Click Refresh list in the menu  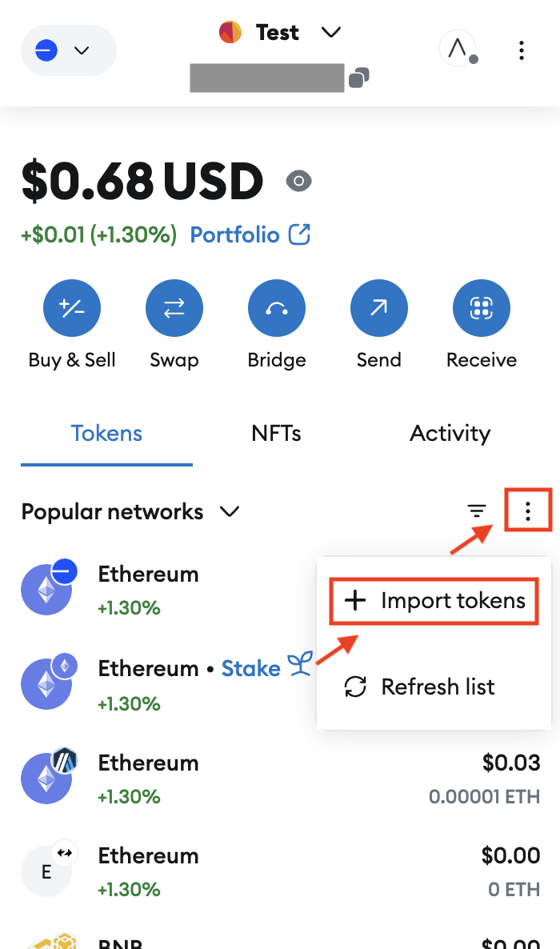point(434,687)
